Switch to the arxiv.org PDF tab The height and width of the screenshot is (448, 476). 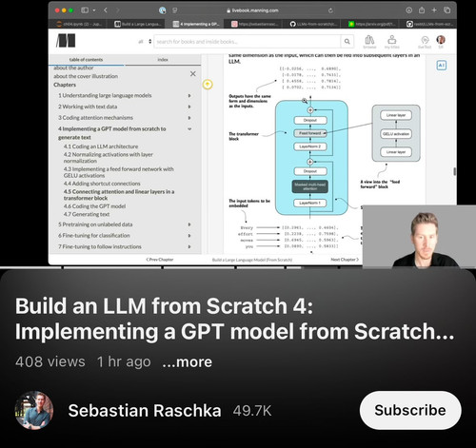point(371,24)
